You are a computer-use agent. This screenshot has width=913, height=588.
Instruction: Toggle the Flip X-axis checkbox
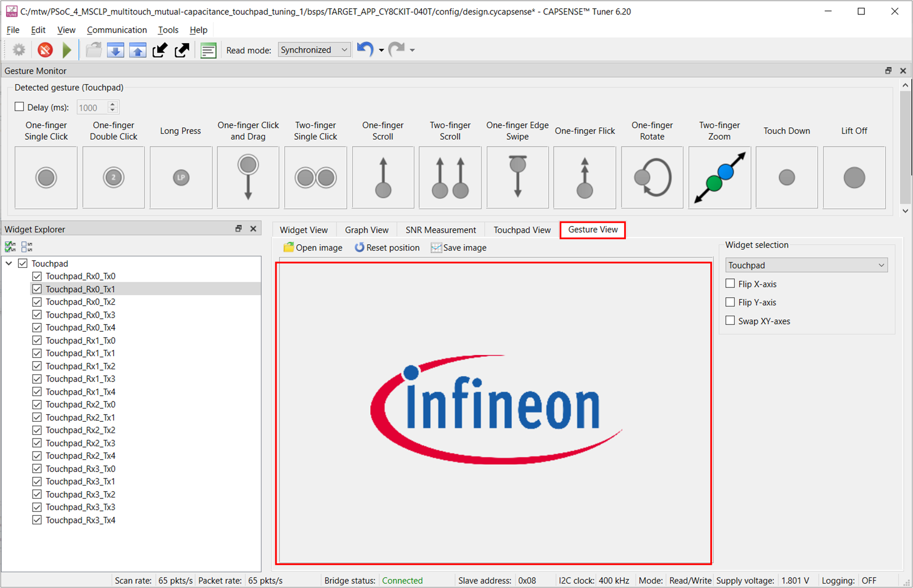point(730,283)
